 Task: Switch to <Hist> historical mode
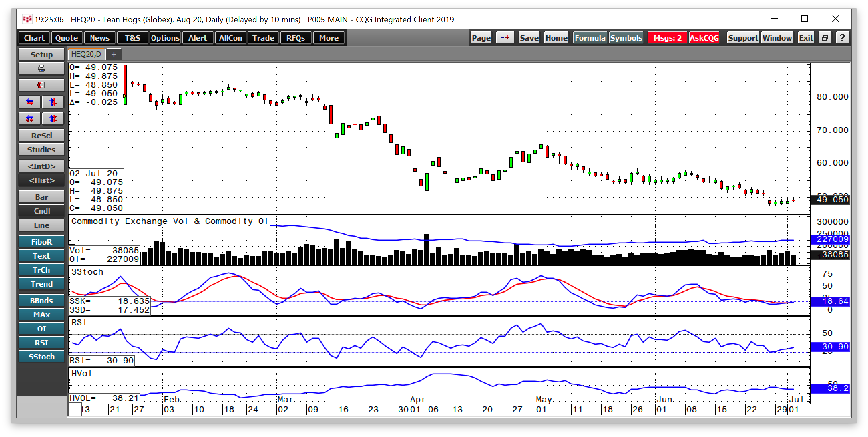pos(41,180)
